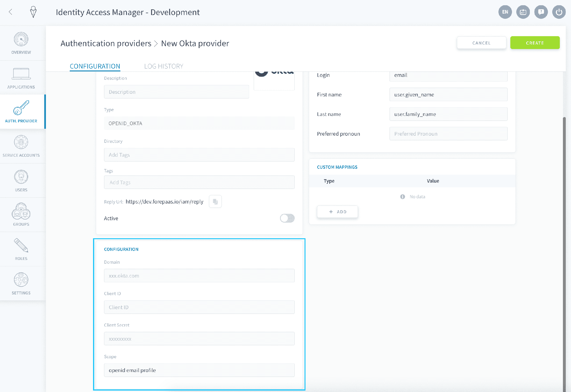Click the Client Secret input field
This screenshot has height=392, width=571.
point(199,339)
